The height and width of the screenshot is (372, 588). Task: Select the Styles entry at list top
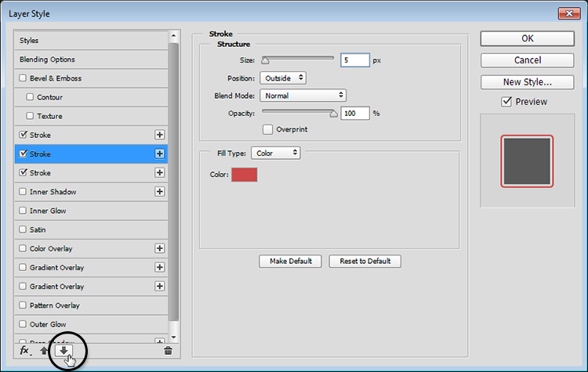29,40
